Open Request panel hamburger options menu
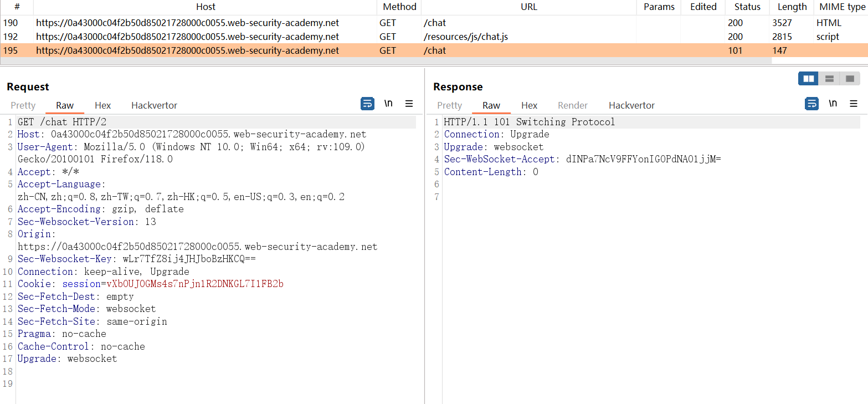 [409, 104]
